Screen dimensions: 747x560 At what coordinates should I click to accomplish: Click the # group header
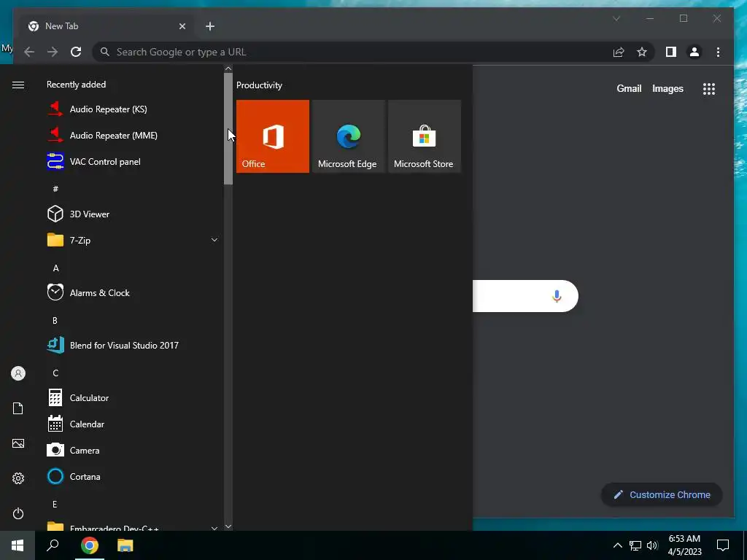coord(55,189)
